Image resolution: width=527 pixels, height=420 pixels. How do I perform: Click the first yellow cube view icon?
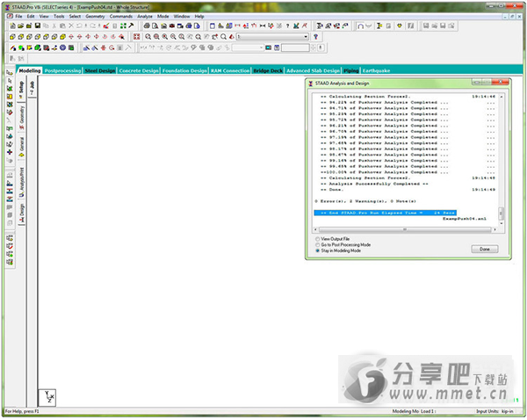(12, 37)
